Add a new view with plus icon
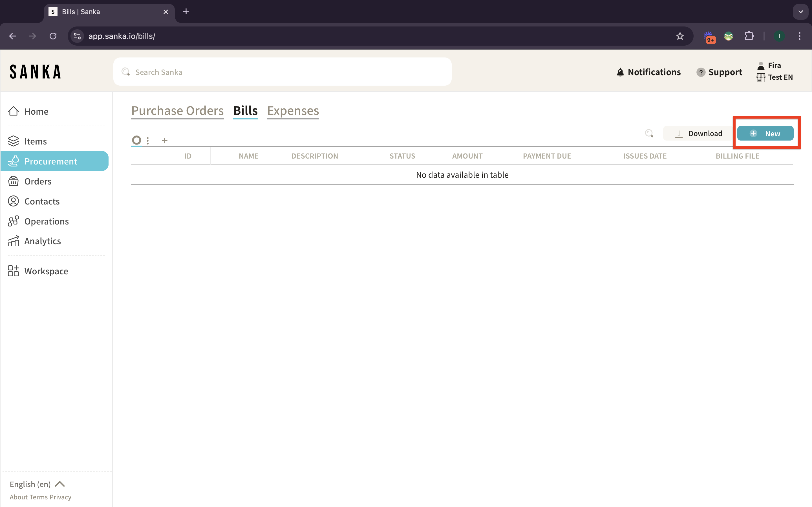This screenshot has height=507, width=812. coord(164,141)
